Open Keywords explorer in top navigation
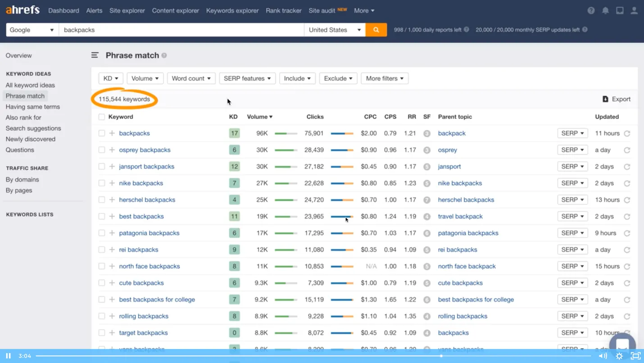The height and width of the screenshot is (363, 644). click(232, 10)
